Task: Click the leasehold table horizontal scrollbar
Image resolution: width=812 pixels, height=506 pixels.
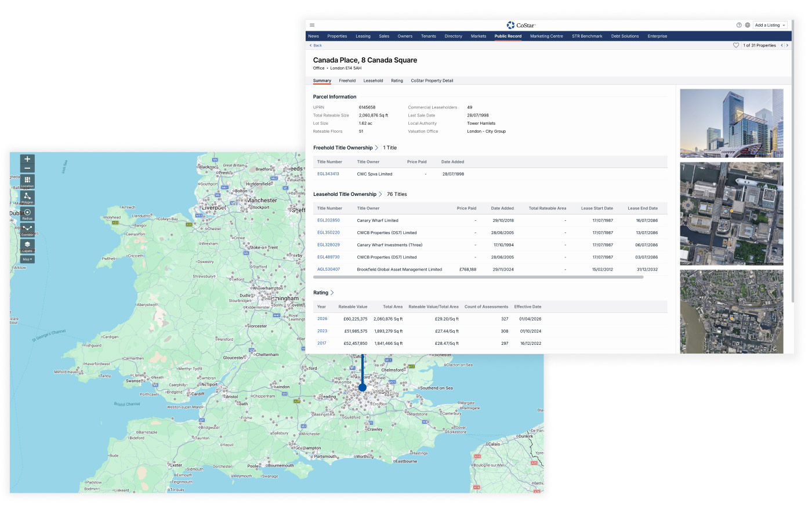Action: [478, 277]
